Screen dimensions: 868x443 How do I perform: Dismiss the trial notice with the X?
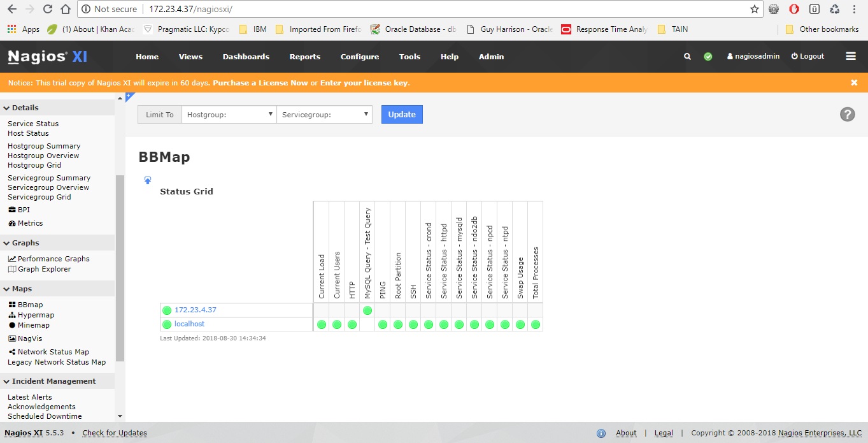tap(854, 83)
